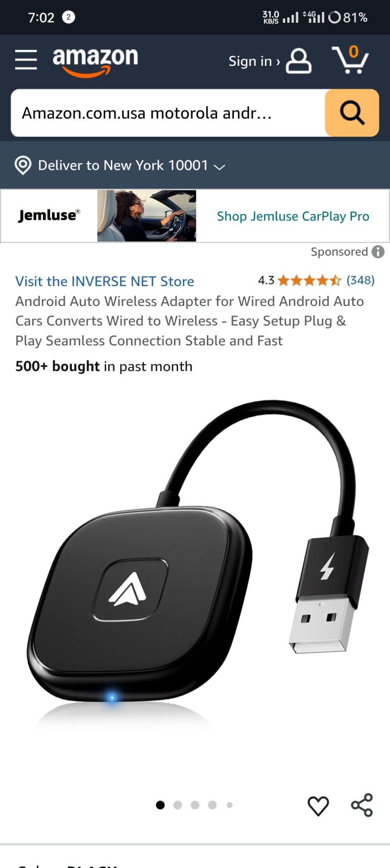Tap the Sponsored info icon

point(378,252)
